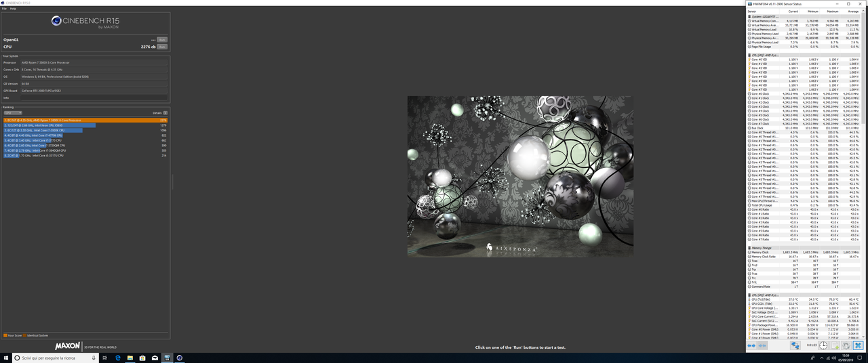Click the MAXON logo at bottom left
The image size is (868, 363).
click(x=67, y=346)
